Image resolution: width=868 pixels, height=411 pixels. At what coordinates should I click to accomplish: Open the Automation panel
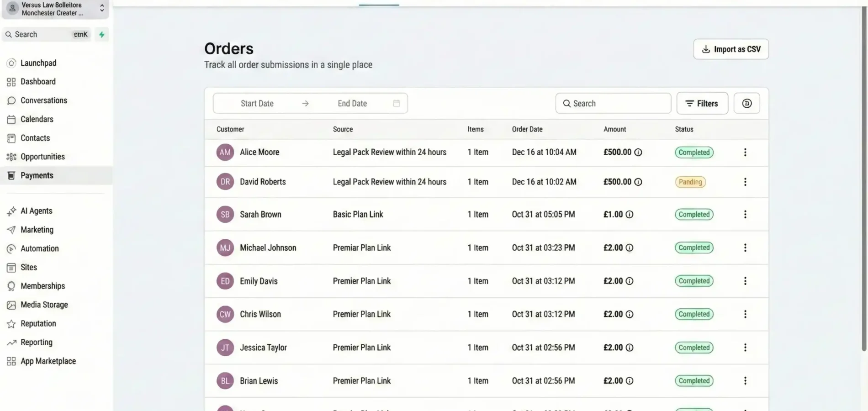point(39,248)
